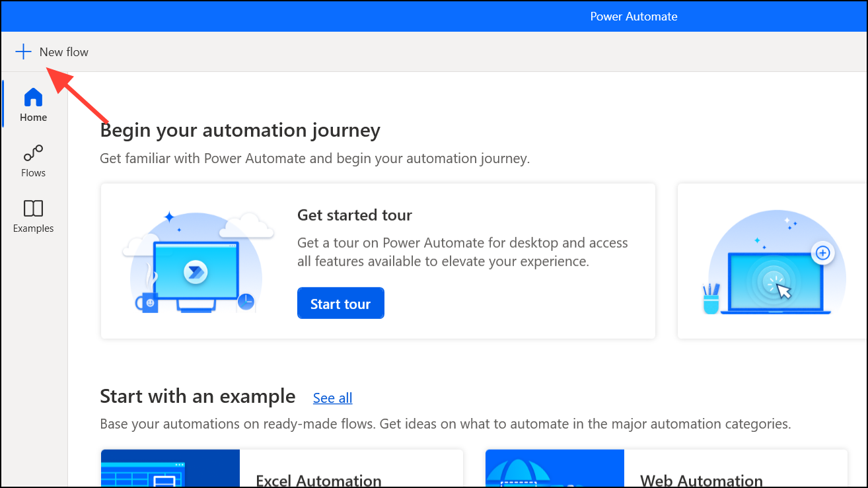Click the Power Automate window title

(633, 17)
